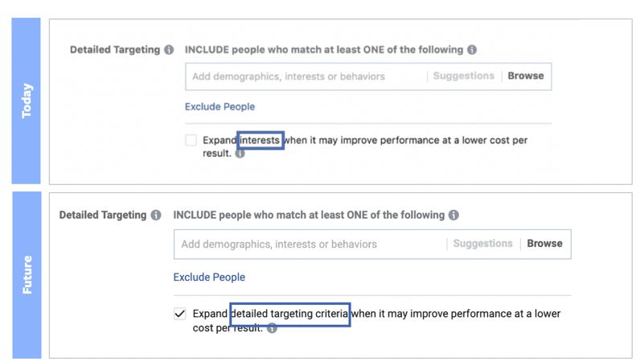Click the info icon after INCLUDE text in Future panel
The image size is (644, 362).
coord(453,215)
